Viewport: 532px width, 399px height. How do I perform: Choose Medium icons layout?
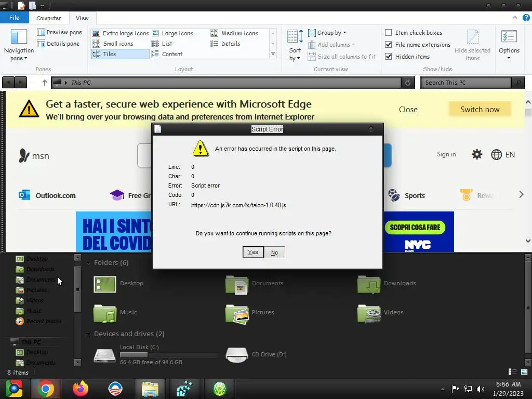tap(234, 33)
